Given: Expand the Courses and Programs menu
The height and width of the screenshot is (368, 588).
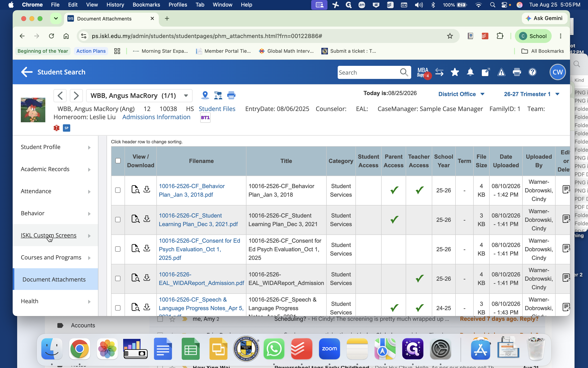Looking at the screenshot, I should pyautogui.click(x=56, y=258).
